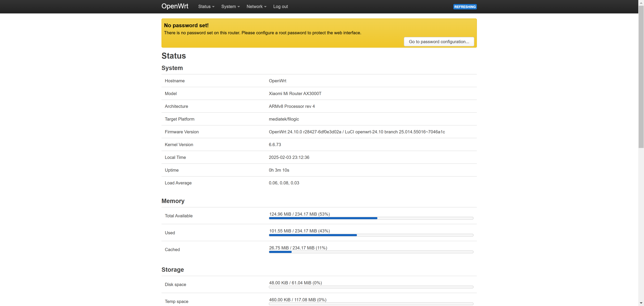
Task: Click the Log out link
Action: [280, 7]
